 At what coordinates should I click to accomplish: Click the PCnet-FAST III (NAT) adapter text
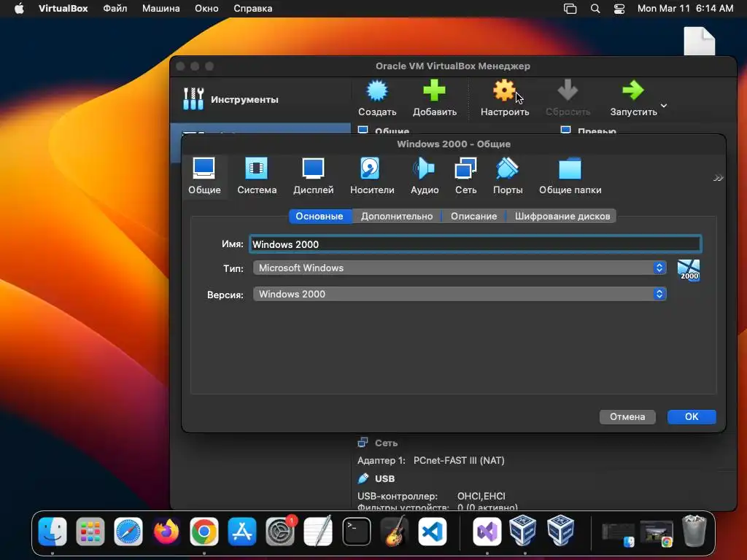pyautogui.click(x=459, y=461)
